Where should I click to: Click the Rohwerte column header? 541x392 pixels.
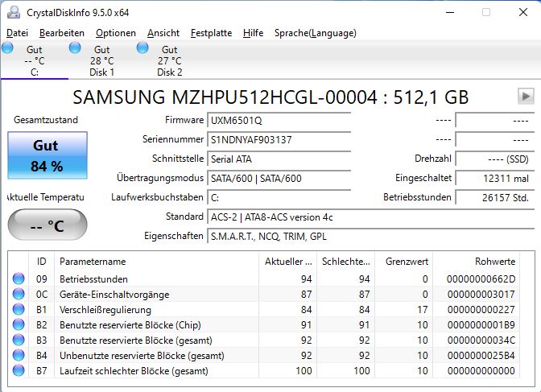476,262
